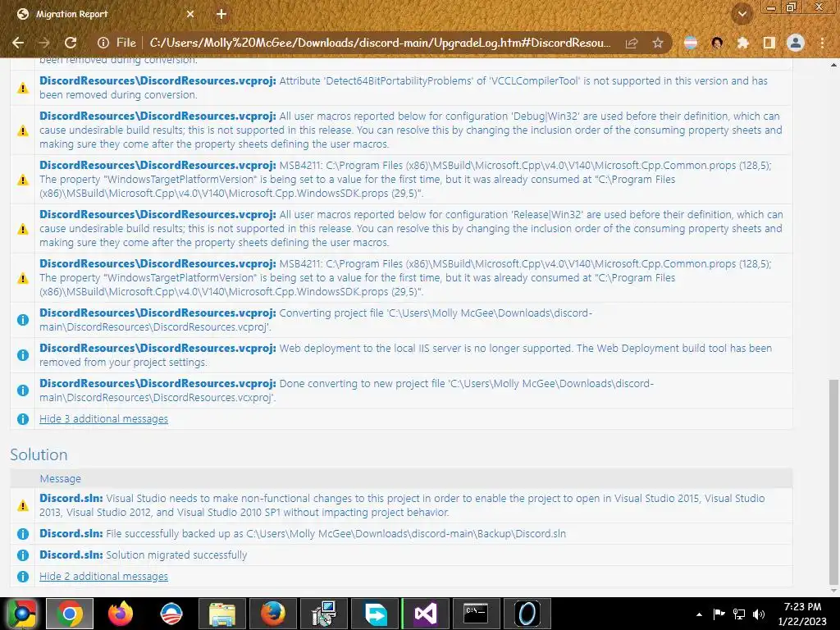Viewport: 840px width, 630px height.
Task: Open Command Prompt from taskbar
Action: [476, 614]
